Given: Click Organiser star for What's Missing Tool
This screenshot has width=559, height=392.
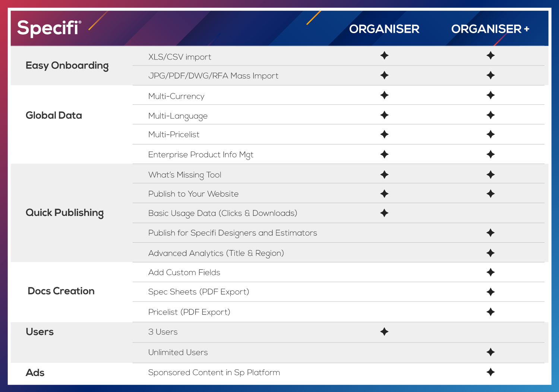Looking at the screenshot, I should (384, 175).
